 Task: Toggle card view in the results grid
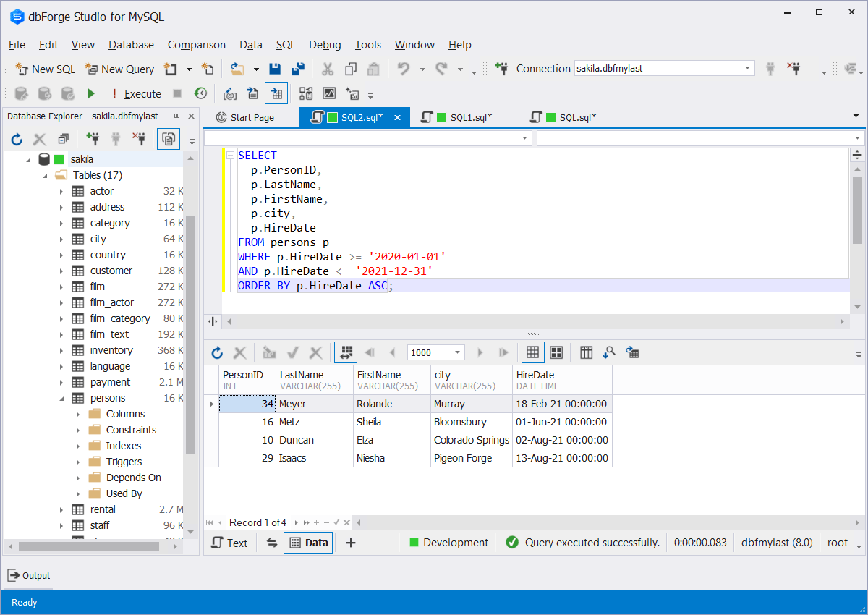(x=556, y=352)
